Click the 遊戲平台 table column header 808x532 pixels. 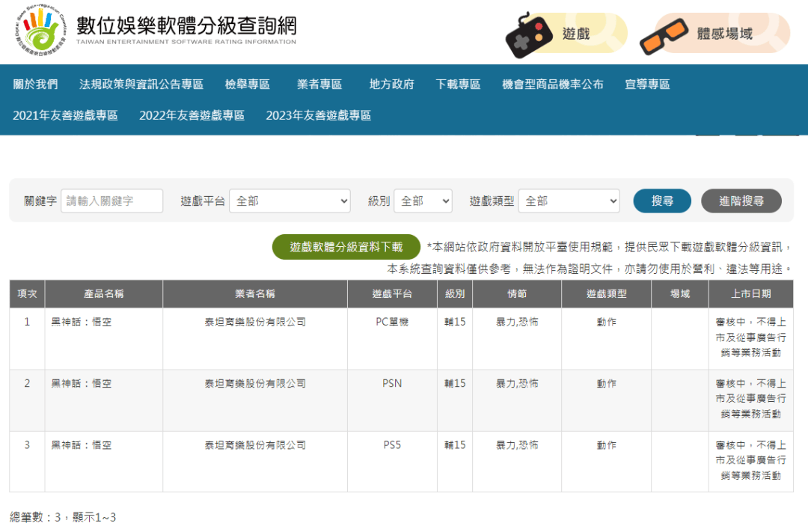coord(392,294)
